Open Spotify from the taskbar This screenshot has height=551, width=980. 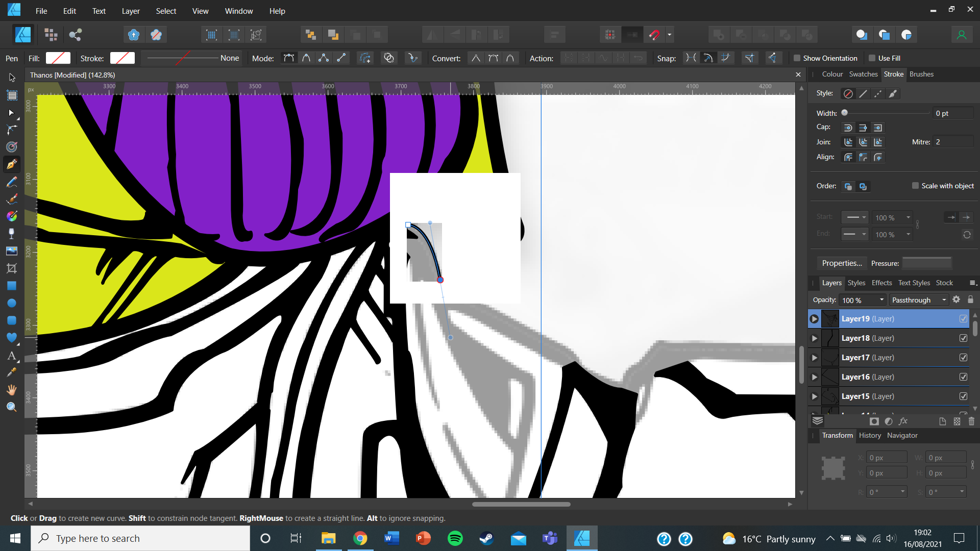coord(455,538)
